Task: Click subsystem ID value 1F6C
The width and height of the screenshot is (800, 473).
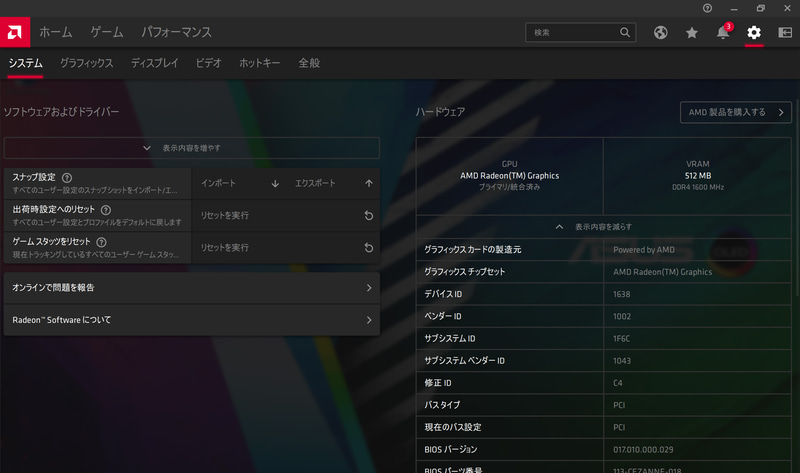Action: pos(621,339)
